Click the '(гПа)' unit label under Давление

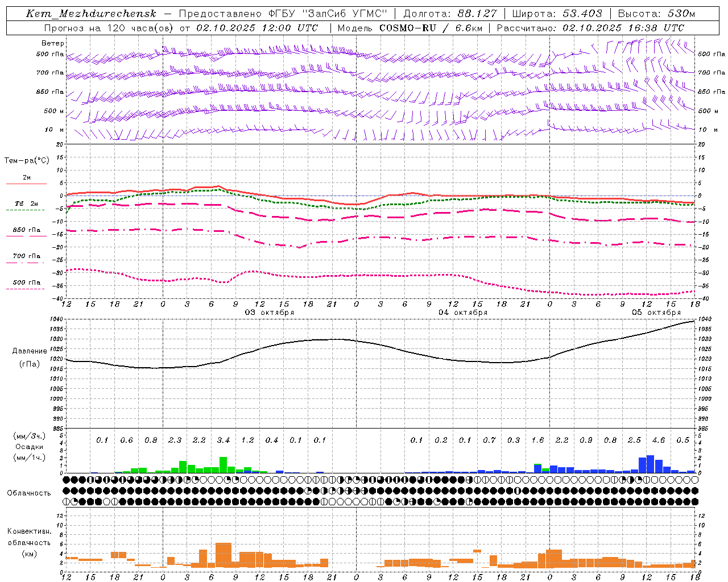30,364
